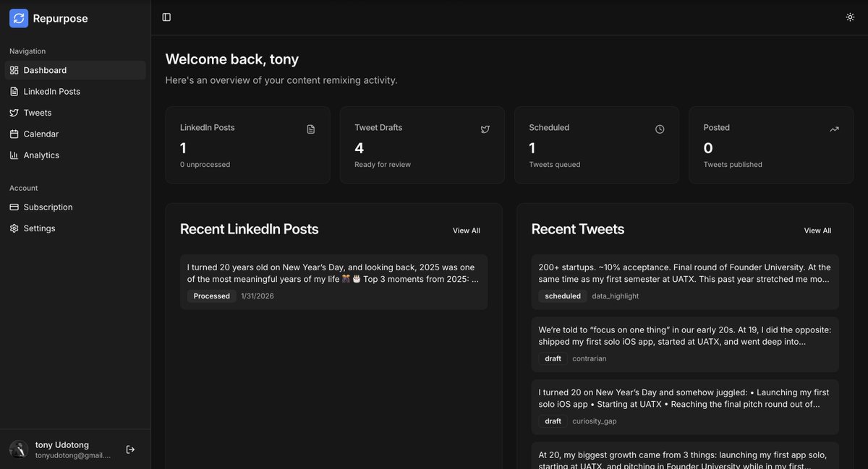
Task: Open the Scheduled stat card
Action: coord(597,145)
